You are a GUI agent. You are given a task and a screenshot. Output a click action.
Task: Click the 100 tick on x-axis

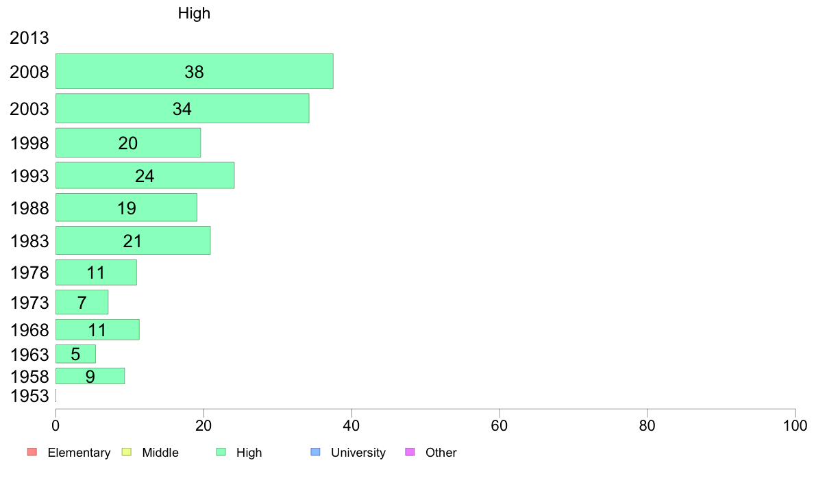tap(795, 425)
